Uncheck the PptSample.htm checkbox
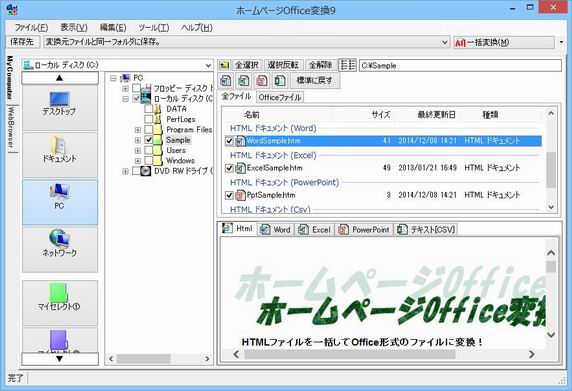This screenshot has width=572, height=391. (229, 196)
